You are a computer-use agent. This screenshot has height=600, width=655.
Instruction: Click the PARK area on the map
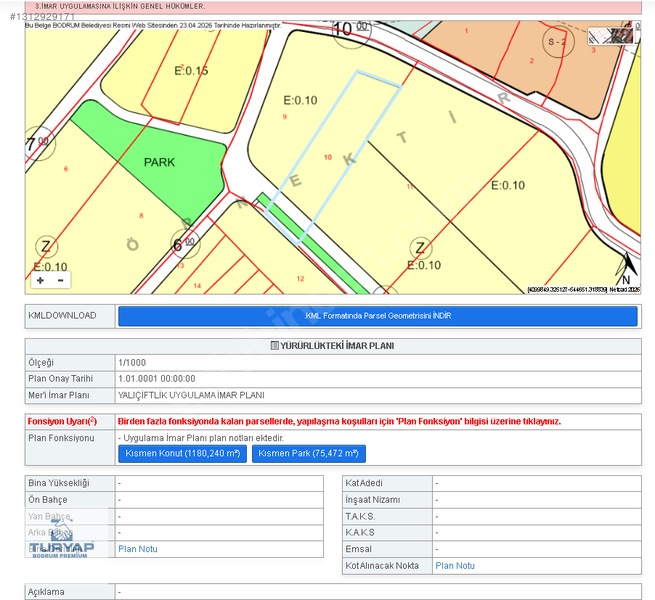(x=159, y=162)
